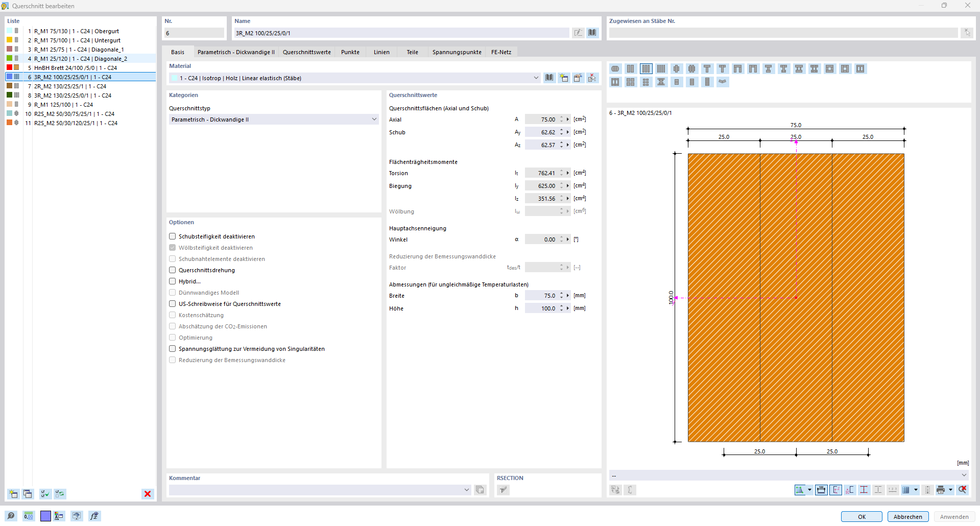Open the cross-section library book icon beside Name
The height and width of the screenshot is (526, 980).
pyautogui.click(x=592, y=33)
